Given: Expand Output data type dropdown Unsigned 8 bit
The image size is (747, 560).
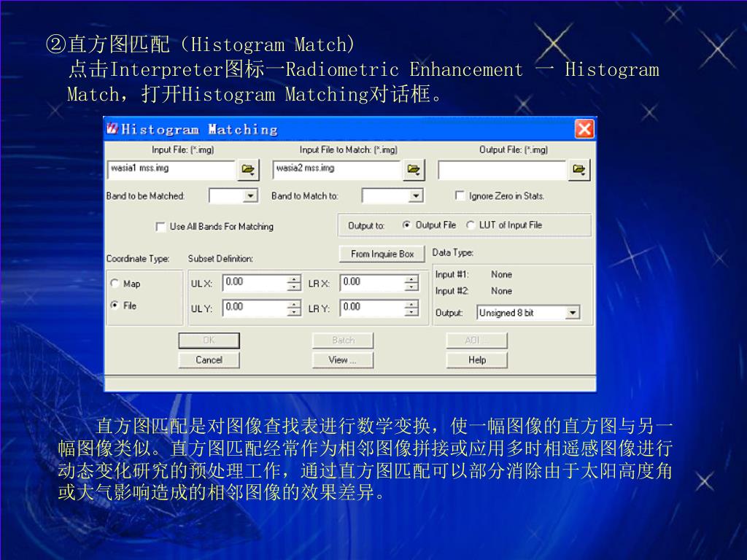Looking at the screenshot, I should click(x=573, y=313).
